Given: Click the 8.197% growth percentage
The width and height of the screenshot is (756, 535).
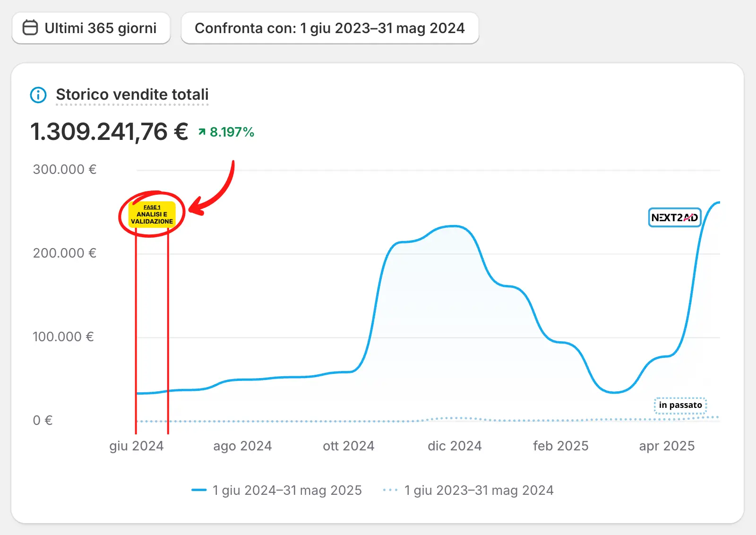Looking at the screenshot, I should coord(232,132).
